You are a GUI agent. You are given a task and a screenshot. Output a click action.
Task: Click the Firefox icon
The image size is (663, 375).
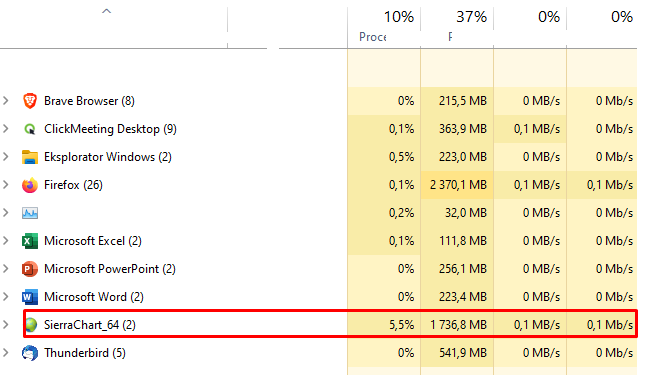tap(30, 185)
